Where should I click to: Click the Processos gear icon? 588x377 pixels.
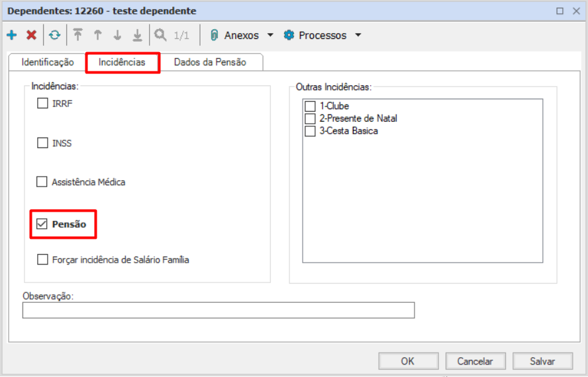[289, 35]
